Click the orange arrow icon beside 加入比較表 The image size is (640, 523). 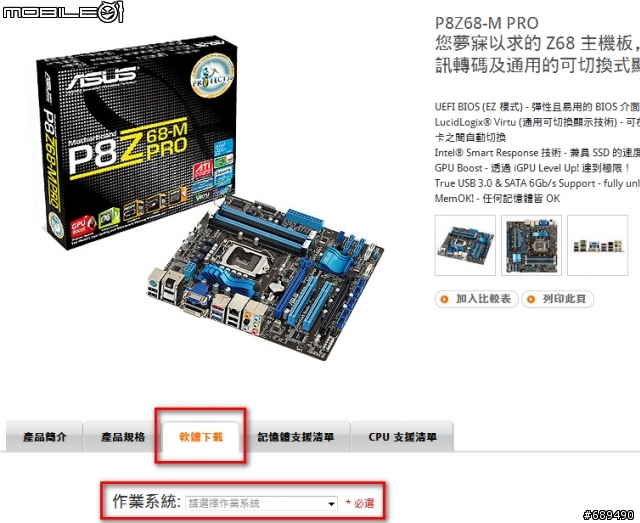tap(444, 299)
